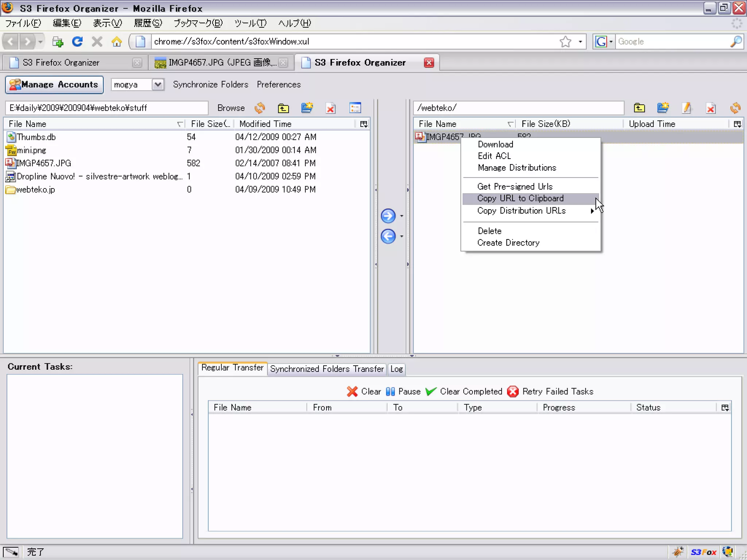Open Copy Distribution URLs submenu
Viewport: 747px width, 560px height.
[x=531, y=211]
